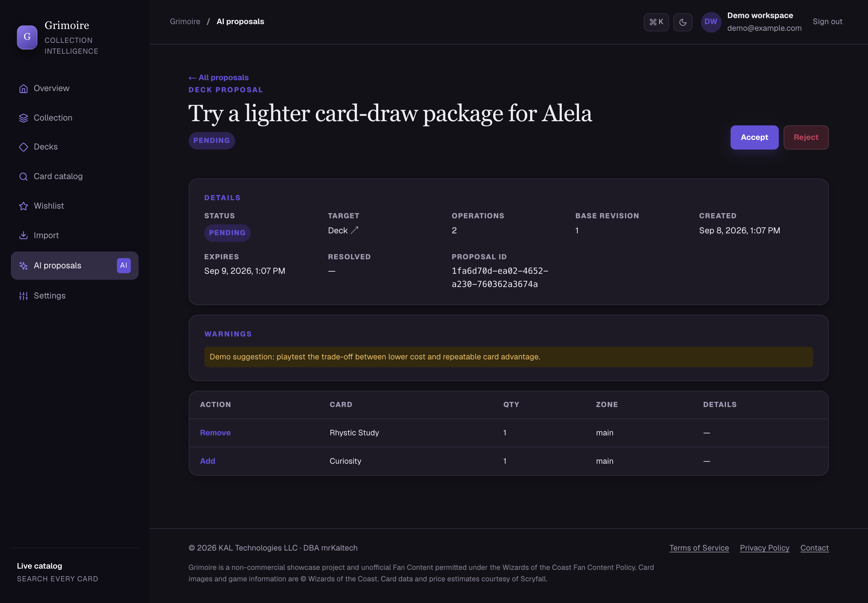Open Terms of Service link
This screenshot has width=868, height=603.
coord(699,548)
